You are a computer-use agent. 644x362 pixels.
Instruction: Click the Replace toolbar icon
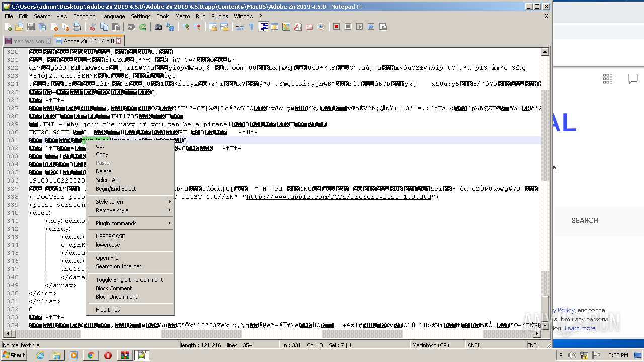(170, 27)
